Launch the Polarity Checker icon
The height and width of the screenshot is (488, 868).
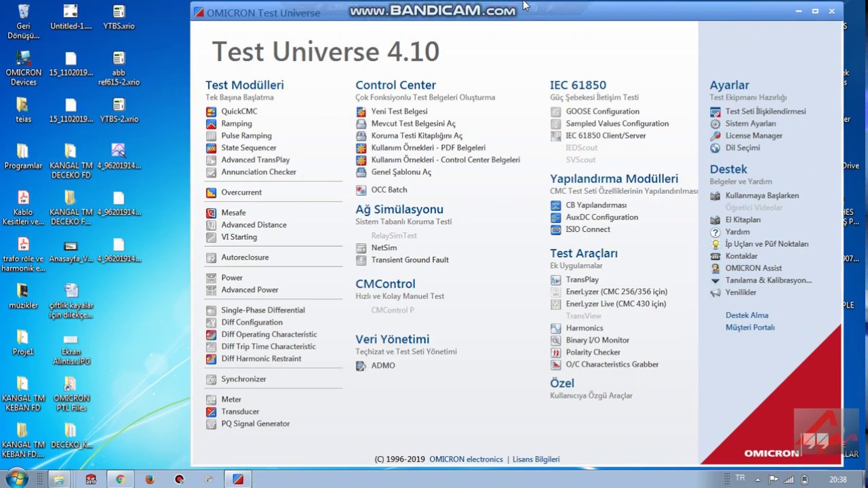555,352
